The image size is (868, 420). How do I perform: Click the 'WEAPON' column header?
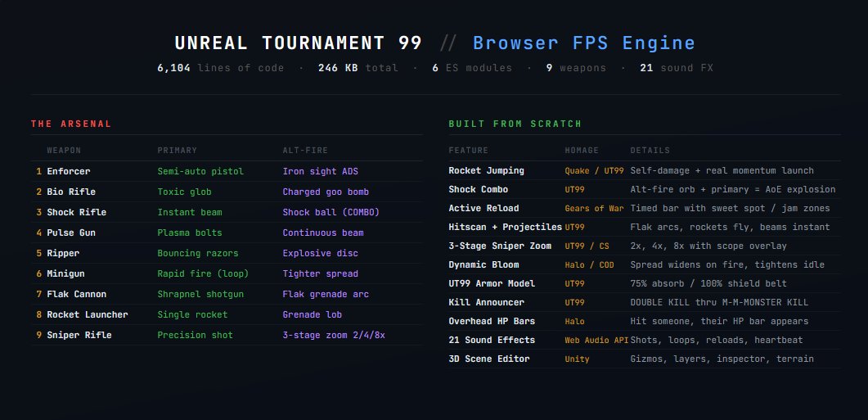point(64,150)
